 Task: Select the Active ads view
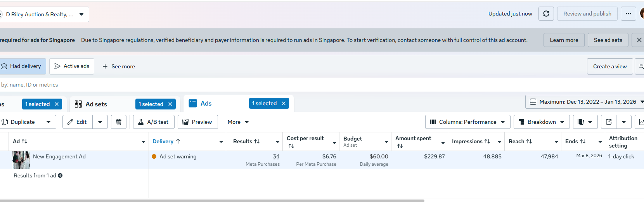click(72, 66)
